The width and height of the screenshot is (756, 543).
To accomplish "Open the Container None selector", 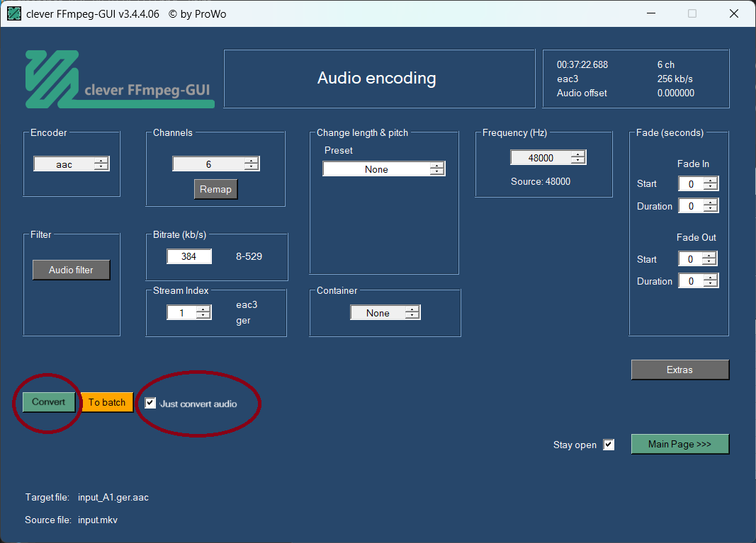I will [x=385, y=313].
